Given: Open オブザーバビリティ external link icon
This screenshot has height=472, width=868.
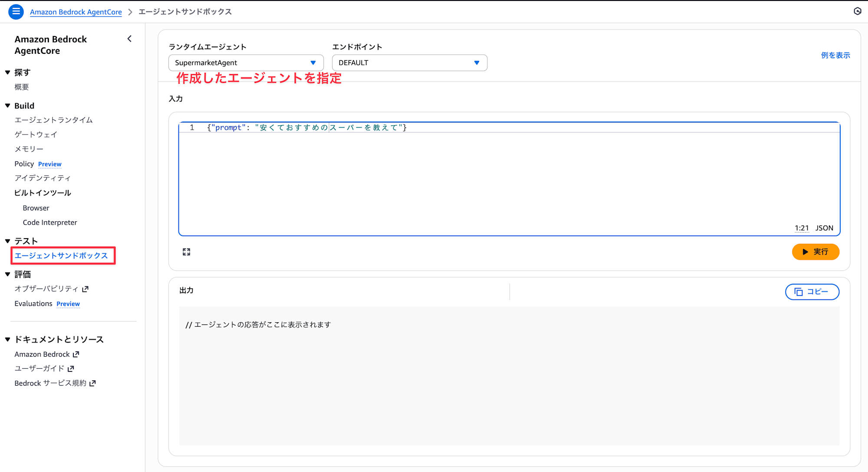Looking at the screenshot, I should tap(85, 289).
